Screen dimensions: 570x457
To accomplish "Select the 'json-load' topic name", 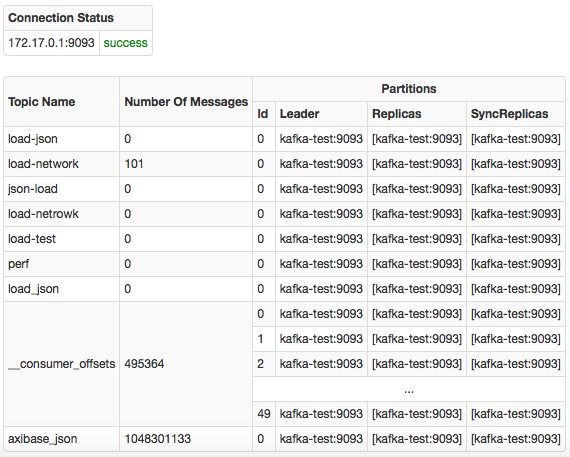I will (x=33, y=189).
